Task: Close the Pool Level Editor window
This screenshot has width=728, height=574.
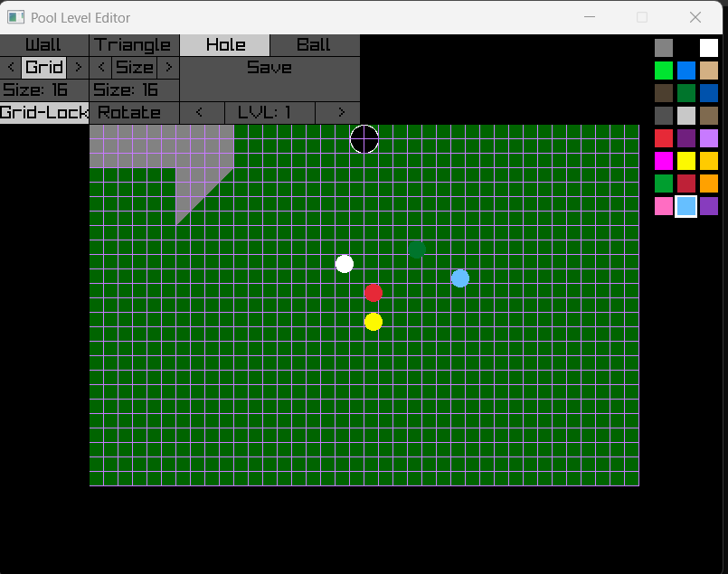Action: [x=695, y=17]
